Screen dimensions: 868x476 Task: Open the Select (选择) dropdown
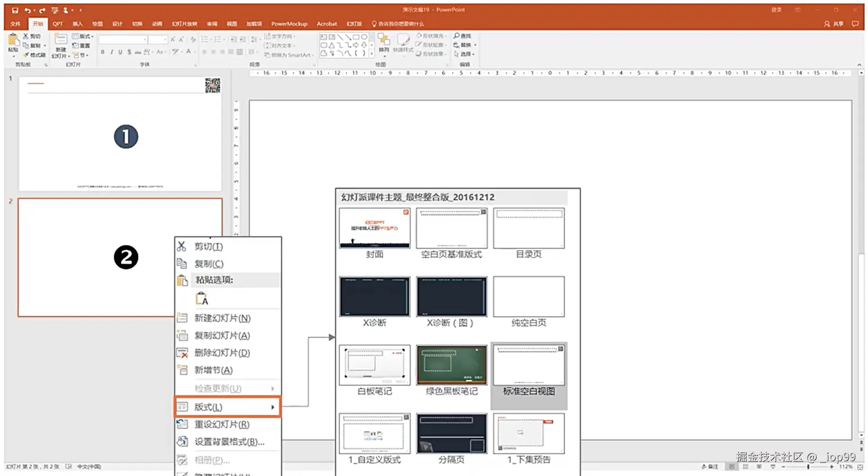click(464, 54)
